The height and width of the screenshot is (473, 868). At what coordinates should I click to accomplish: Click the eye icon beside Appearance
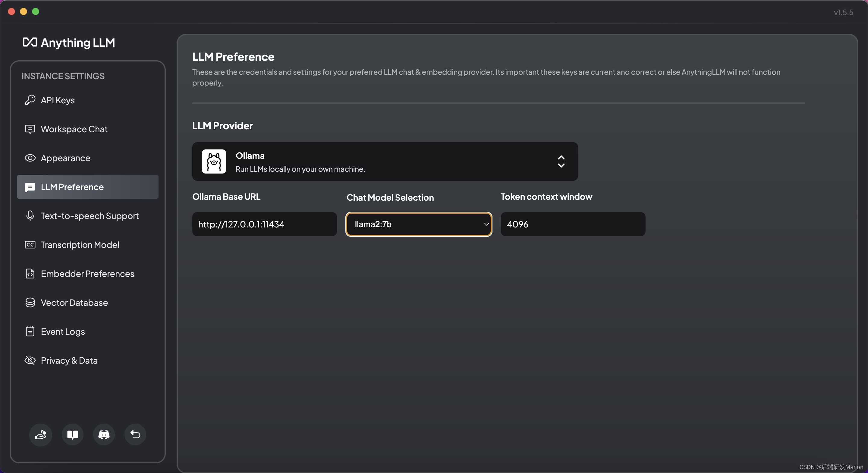pos(30,158)
